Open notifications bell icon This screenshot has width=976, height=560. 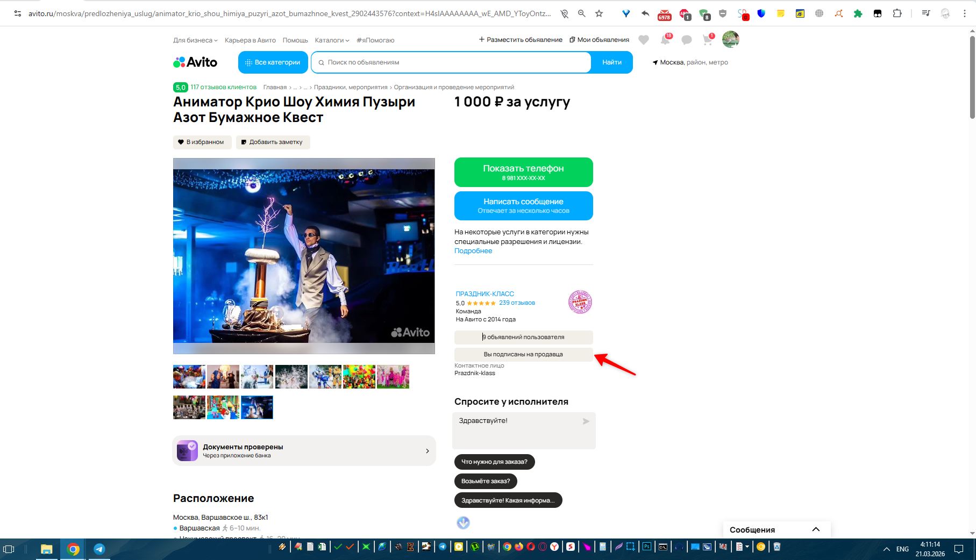665,40
